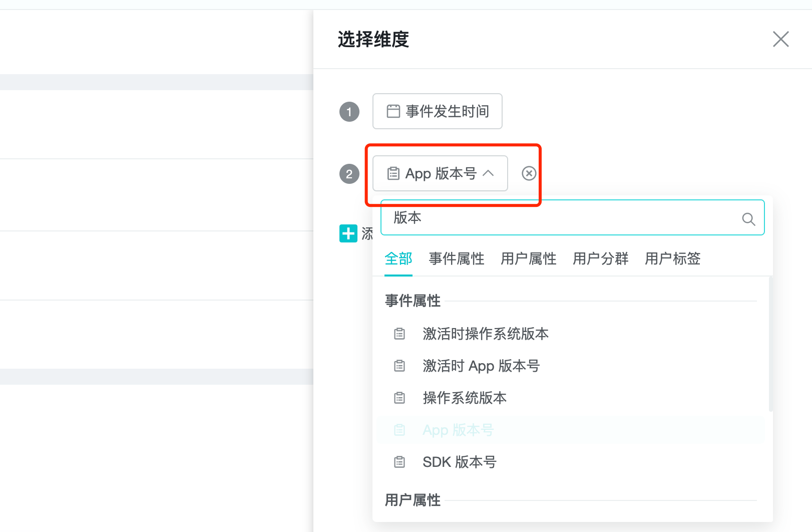The image size is (812, 532).
Task: Click the green plus add icon
Action: pyautogui.click(x=348, y=233)
